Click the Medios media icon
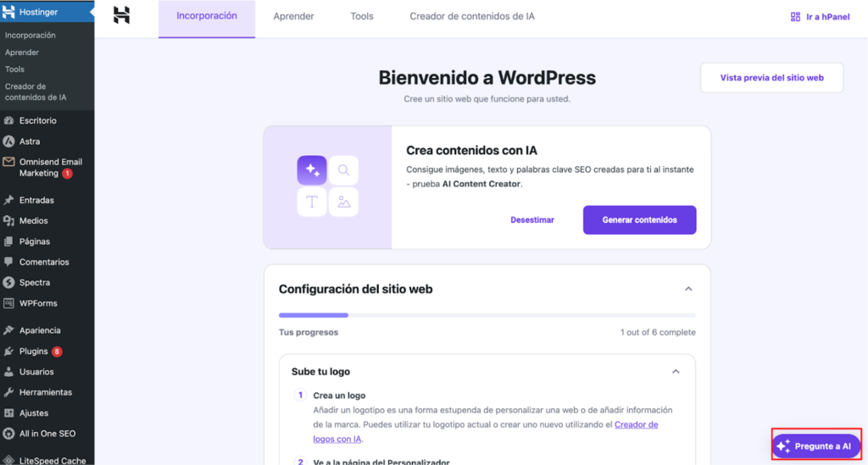 click(x=8, y=220)
